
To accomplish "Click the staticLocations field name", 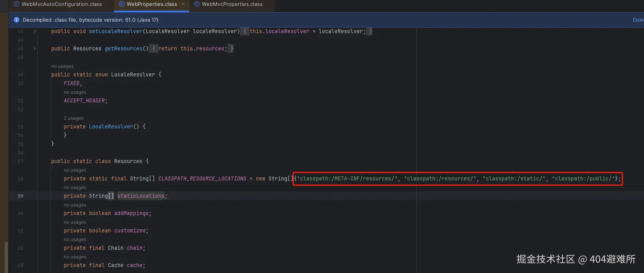I will click(141, 196).
